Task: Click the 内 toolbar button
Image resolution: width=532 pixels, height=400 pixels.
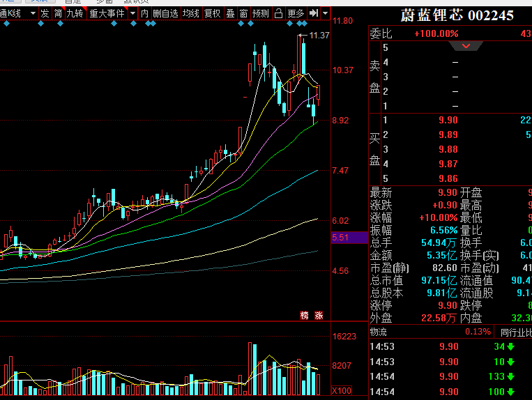Action: tap(144, 13)
